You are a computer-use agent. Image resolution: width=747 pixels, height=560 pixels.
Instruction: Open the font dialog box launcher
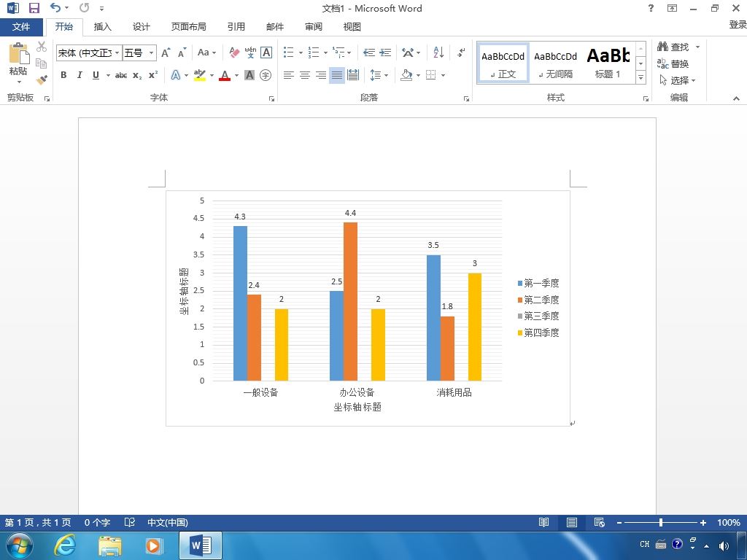[x=271, y=98]
